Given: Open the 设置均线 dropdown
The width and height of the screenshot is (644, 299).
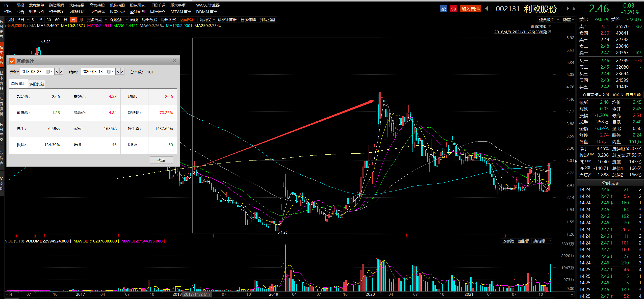Looking at the screenshot, I should coord(540,26).
